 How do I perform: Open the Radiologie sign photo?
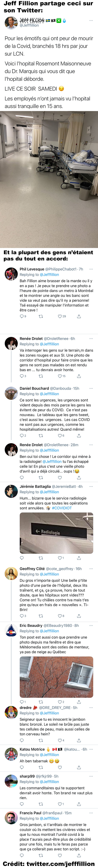point(56,533)
